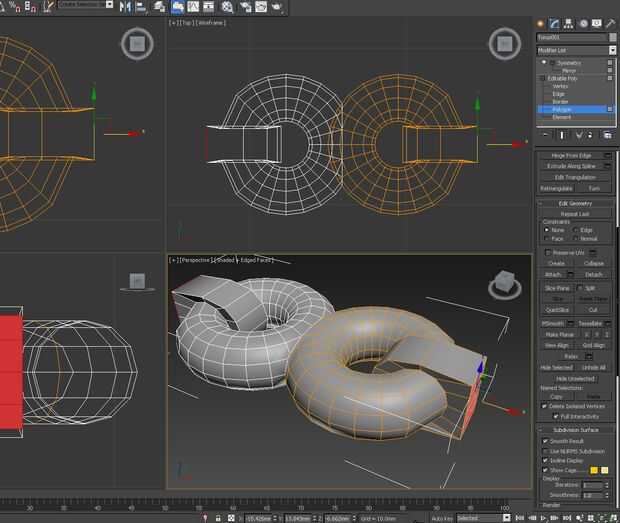Enable the Preserve UVs checkbox
The height and width of the screenshot is (523, 620).
point(546,252)
